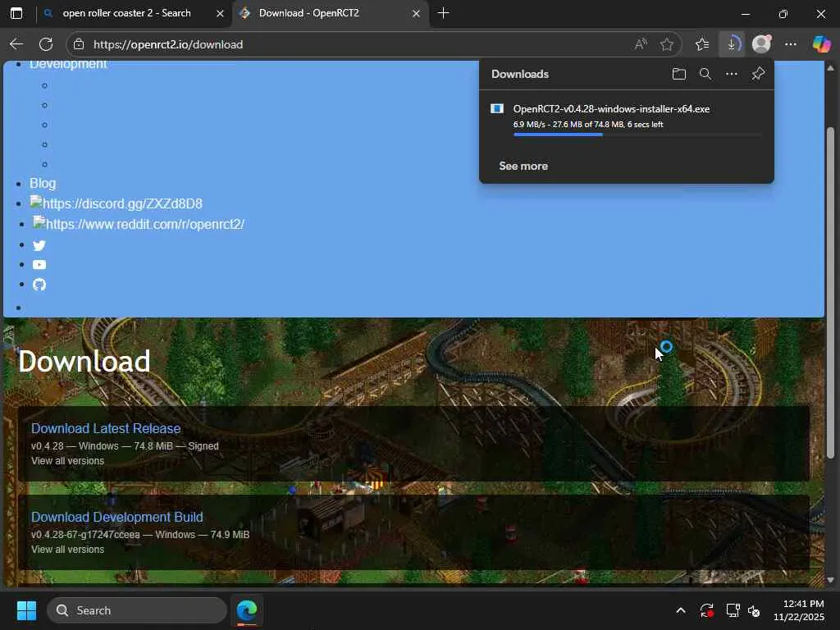Open the Blog link
Viewport: 840px width, 630px height.
coord(43,183)
